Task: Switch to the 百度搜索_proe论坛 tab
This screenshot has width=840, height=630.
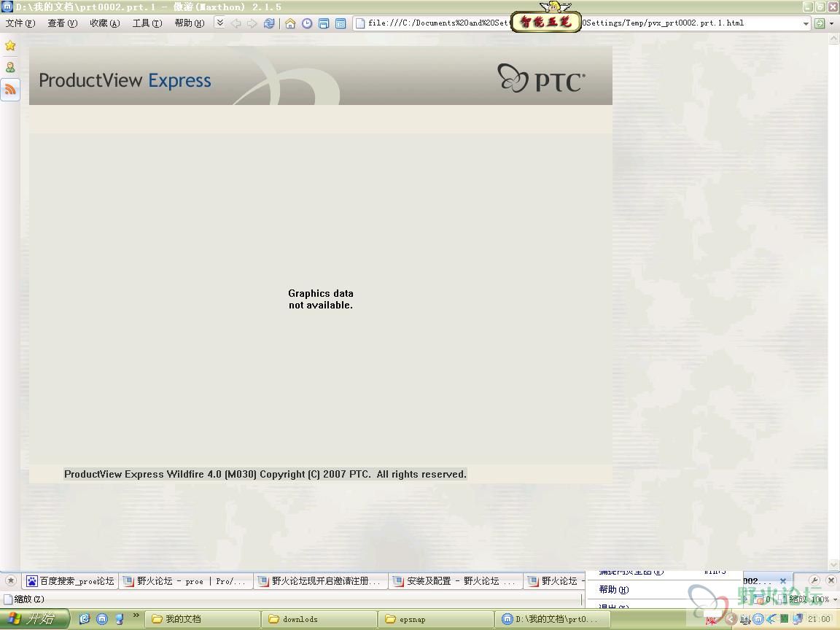Action: [71, 581]
